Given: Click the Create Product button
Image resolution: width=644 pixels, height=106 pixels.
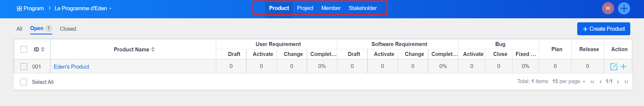Looking at the screenshot, I should 604,29.
